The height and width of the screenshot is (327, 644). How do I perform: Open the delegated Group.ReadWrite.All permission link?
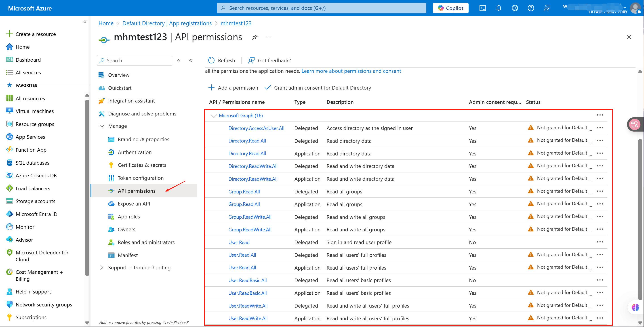(250, 217)
